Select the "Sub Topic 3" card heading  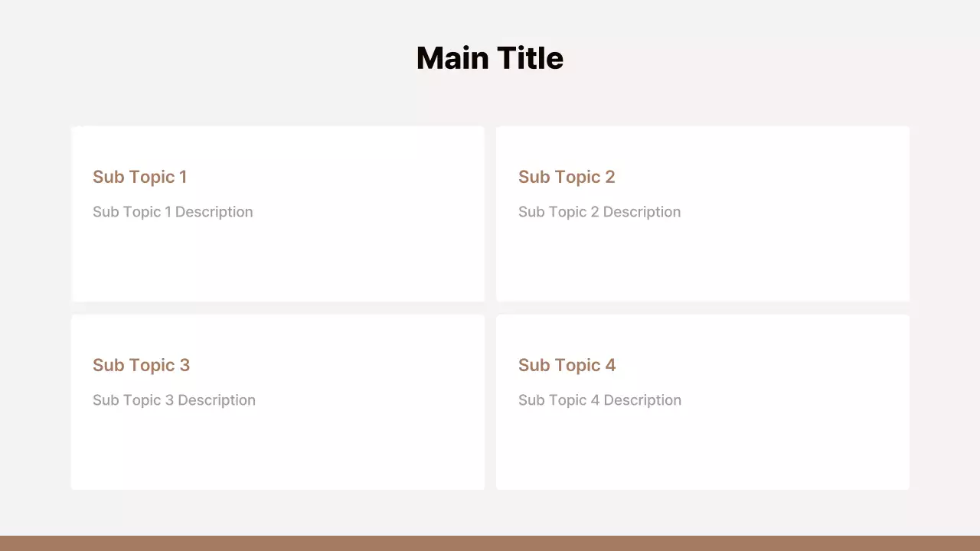click(x=141, y=365)
